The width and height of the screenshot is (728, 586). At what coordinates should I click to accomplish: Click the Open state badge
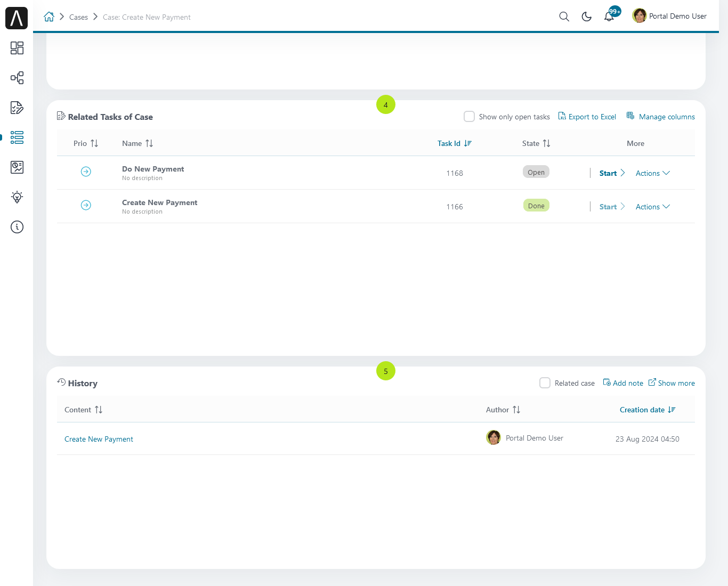click(536, 172)
